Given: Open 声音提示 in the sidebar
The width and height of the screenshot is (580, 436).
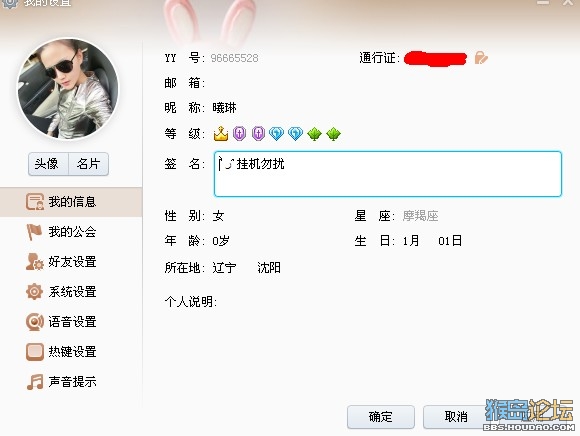Looking at the screenshot, I should pyautogui.click(x=61, y=382).
